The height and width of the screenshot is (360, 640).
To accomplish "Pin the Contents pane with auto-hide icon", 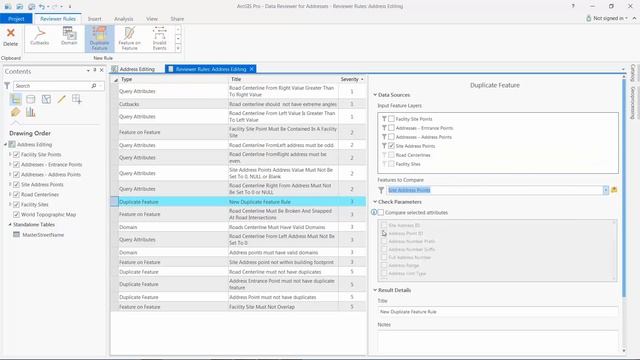I will click(95, 71).
